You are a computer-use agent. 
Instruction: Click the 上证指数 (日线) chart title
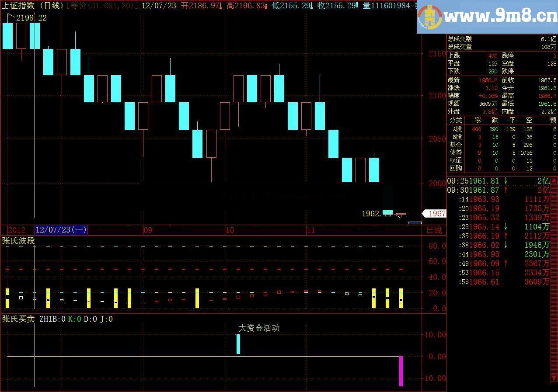click(x=33, y=5)
